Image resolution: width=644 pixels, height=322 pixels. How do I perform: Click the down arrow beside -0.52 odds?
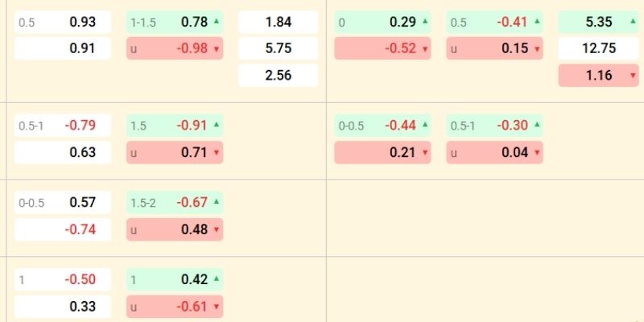(x=424, y=49)
